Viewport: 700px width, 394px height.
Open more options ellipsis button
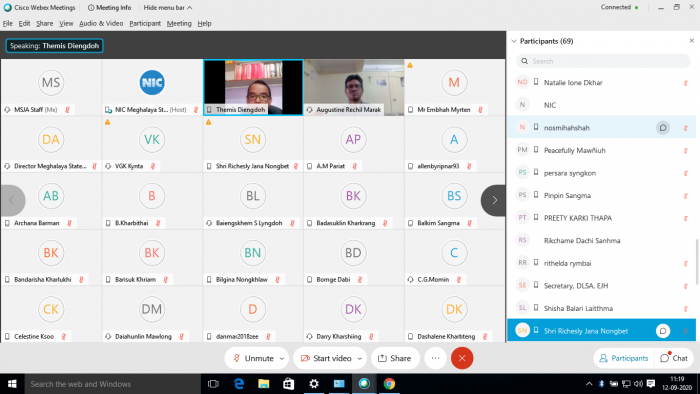[x=435, y=358]
